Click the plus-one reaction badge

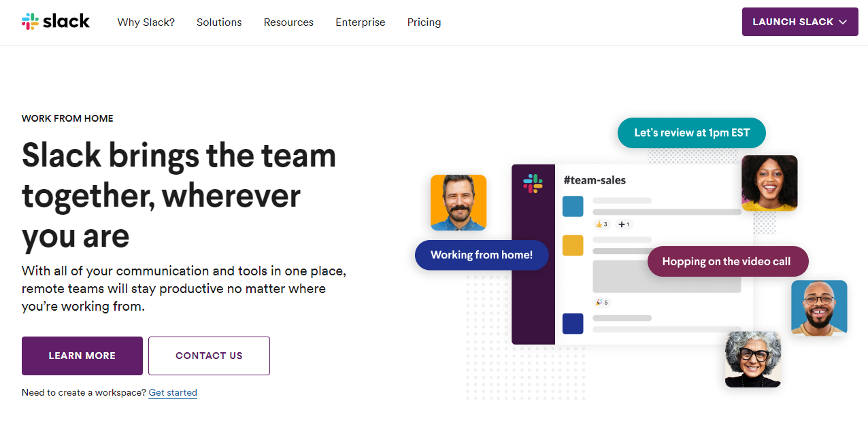coord(624,224)
